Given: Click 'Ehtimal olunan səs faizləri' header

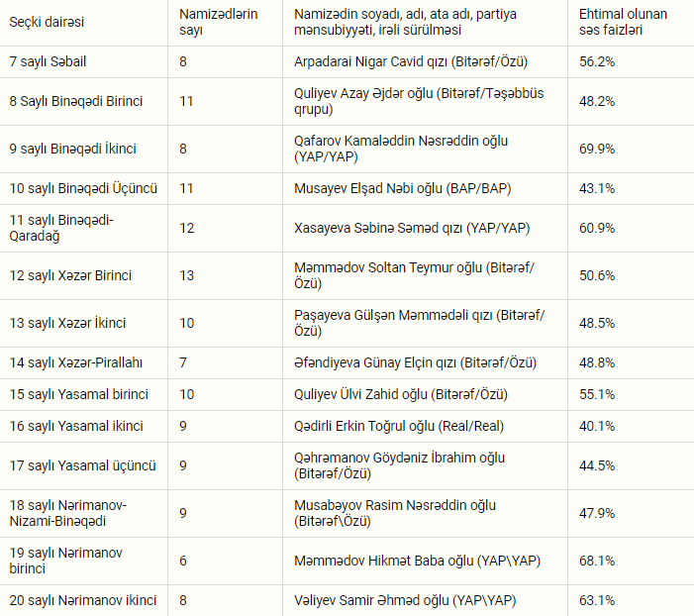Looking at the screenshot, I should [623, 22].
